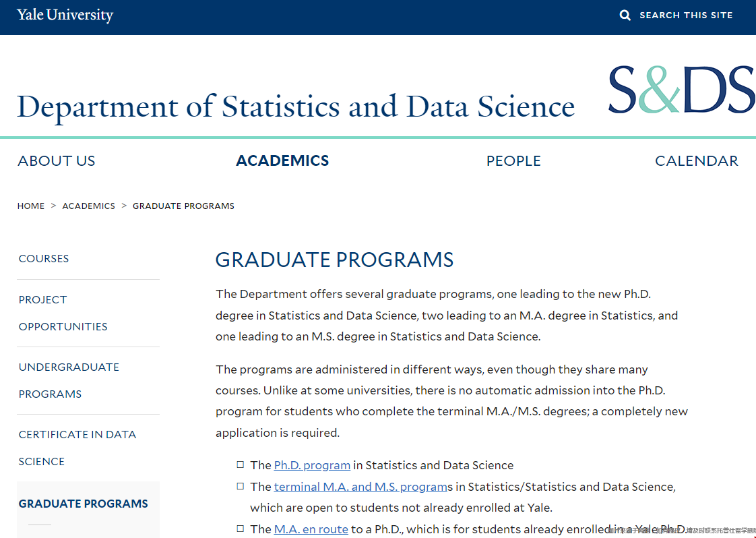Follow the M.A. en route link

[311, 529]
